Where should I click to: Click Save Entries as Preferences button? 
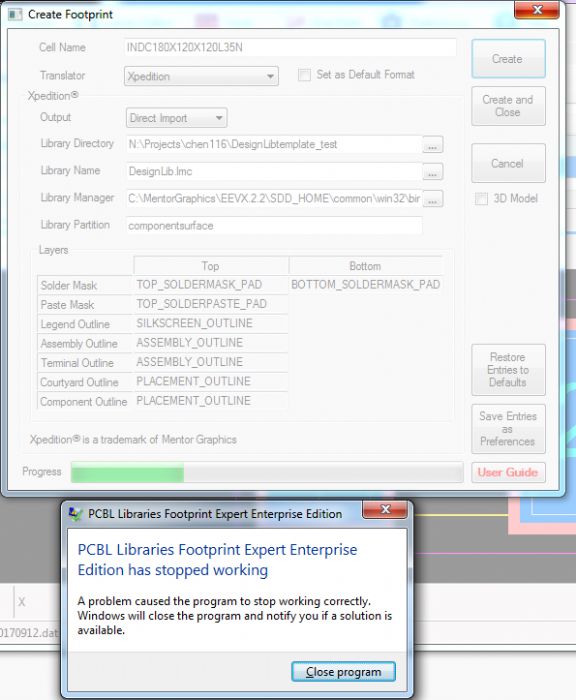[508, 429]
